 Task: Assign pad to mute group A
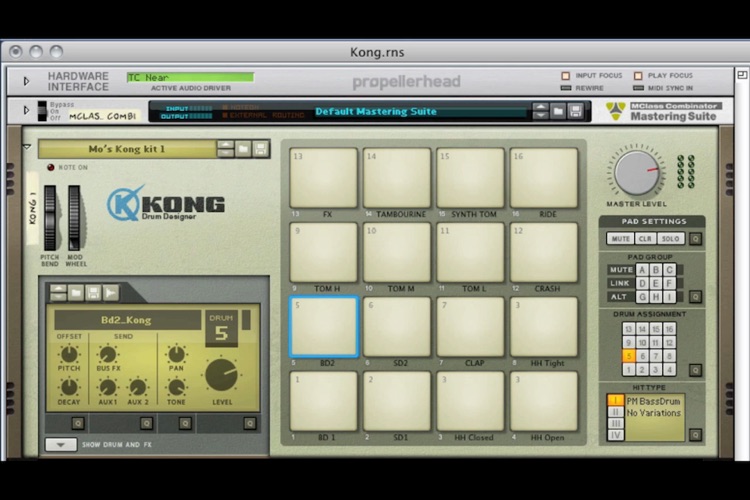tap(642, 270)
